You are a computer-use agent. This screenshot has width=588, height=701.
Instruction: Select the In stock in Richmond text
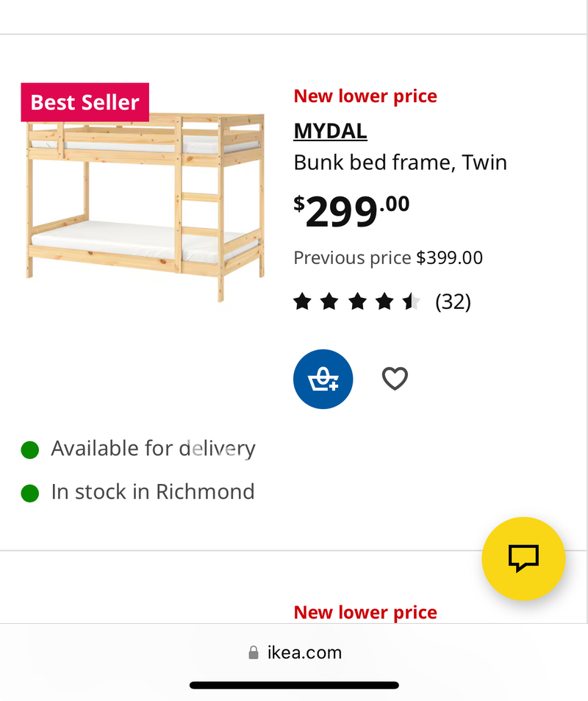(153, 492)
